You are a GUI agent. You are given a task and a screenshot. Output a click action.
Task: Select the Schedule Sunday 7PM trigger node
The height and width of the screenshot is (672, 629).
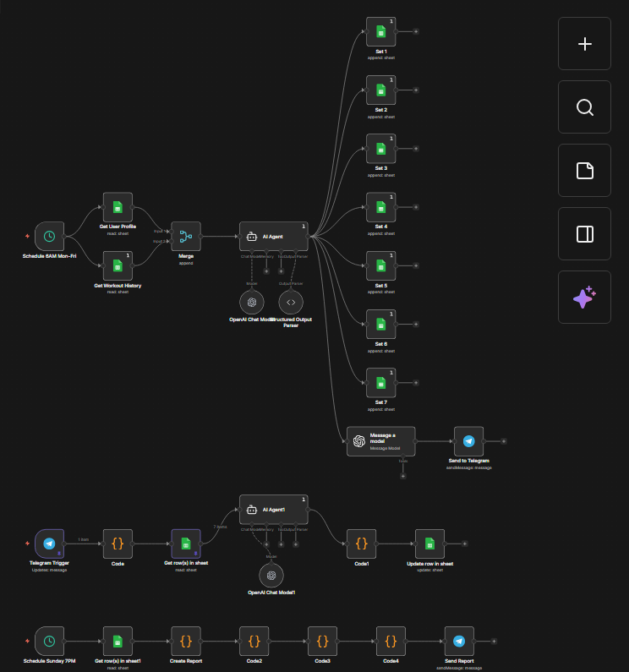tap(50, 642)
